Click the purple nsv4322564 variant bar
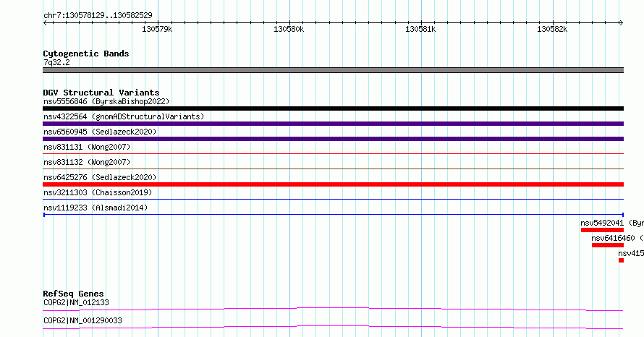 click(333, 124)
